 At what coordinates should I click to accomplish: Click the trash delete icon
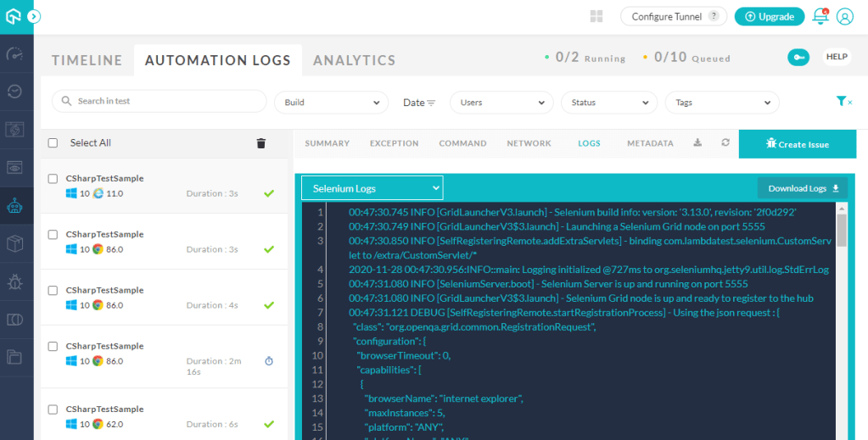pos(261,143)
